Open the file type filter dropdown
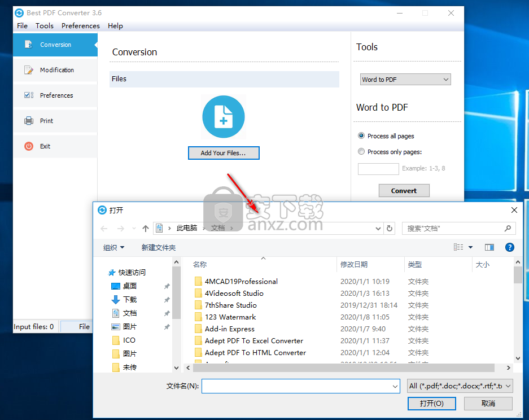 (x=460, y=386)
